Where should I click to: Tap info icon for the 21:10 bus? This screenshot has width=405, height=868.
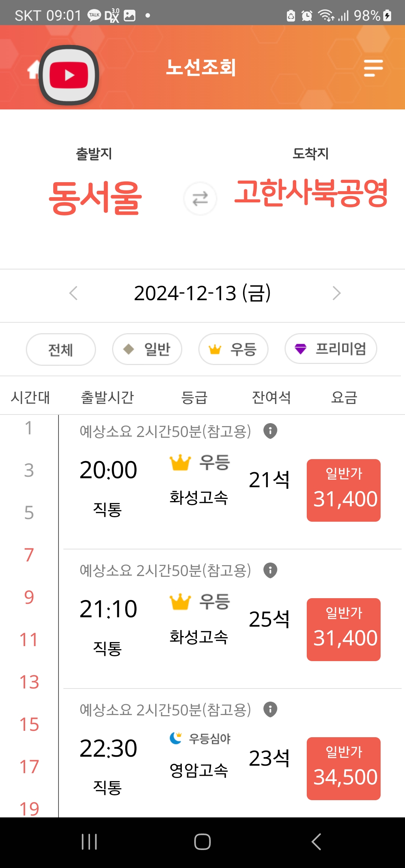[x=270, y=570]
